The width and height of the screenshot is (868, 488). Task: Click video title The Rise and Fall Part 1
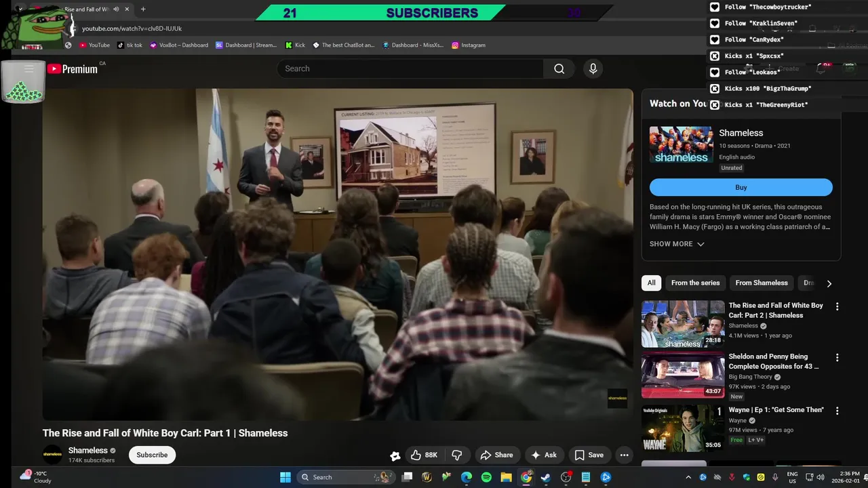click(165, 433)
